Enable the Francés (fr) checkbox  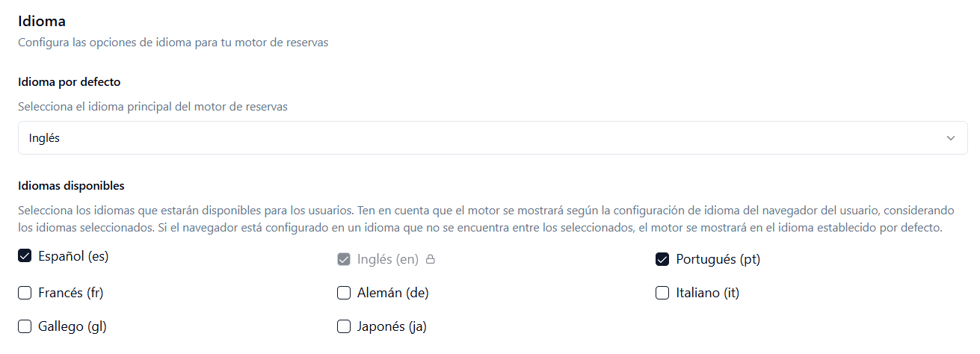25,293
